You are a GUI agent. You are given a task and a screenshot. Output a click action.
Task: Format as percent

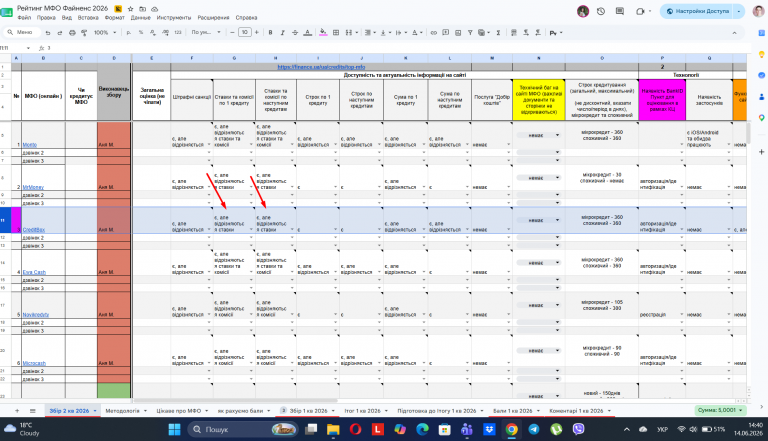pyautogui.click(x=141, y=33)
